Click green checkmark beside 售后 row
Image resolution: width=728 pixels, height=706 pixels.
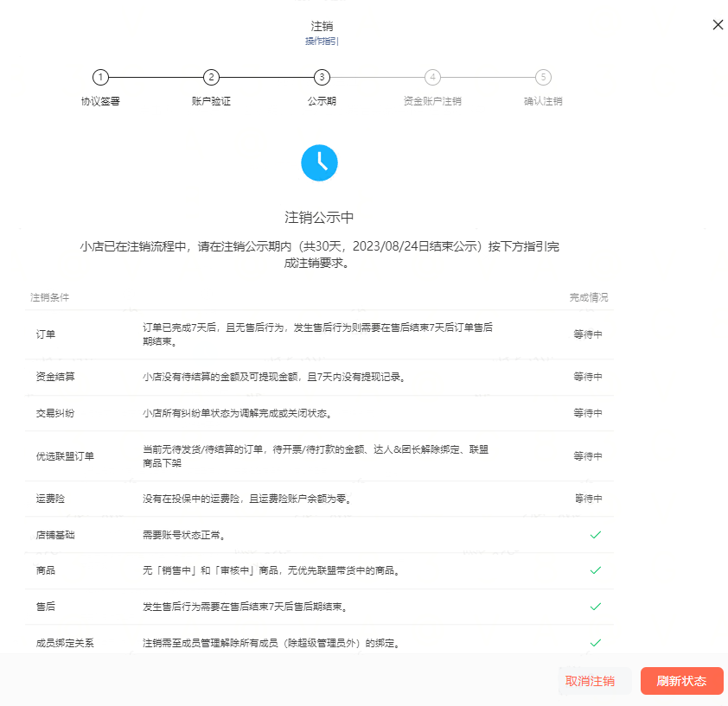coord(595,607)
